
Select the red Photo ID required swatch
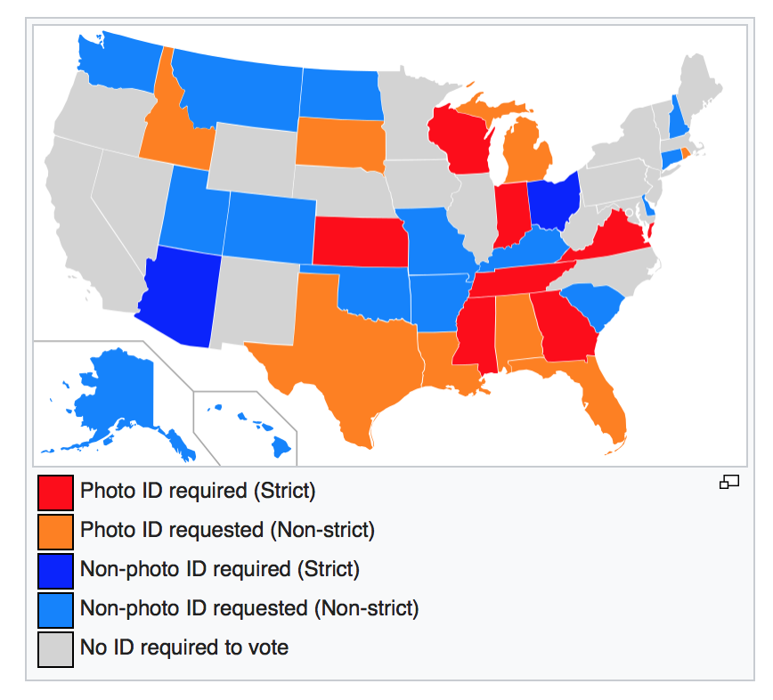coord(56,492)
